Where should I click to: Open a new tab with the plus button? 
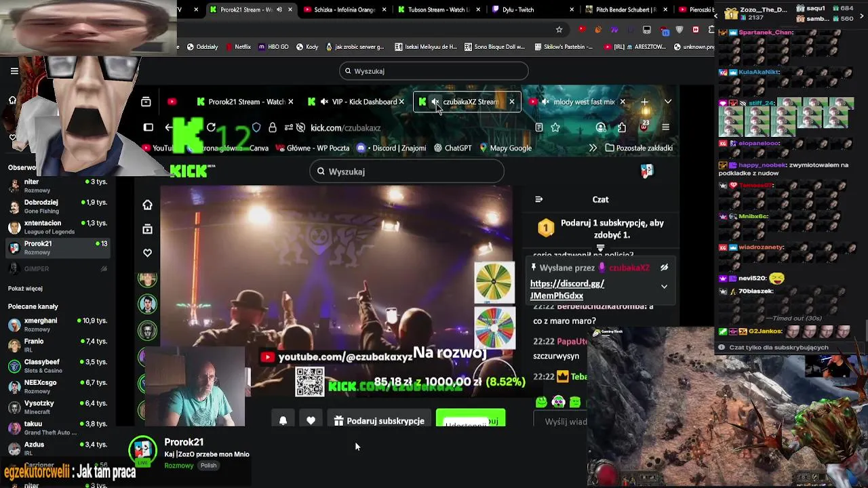click(644, 102)
